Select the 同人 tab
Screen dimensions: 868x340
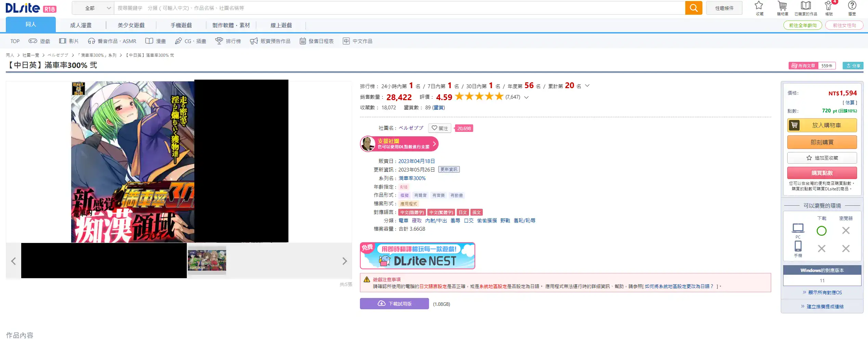point(31,25)
